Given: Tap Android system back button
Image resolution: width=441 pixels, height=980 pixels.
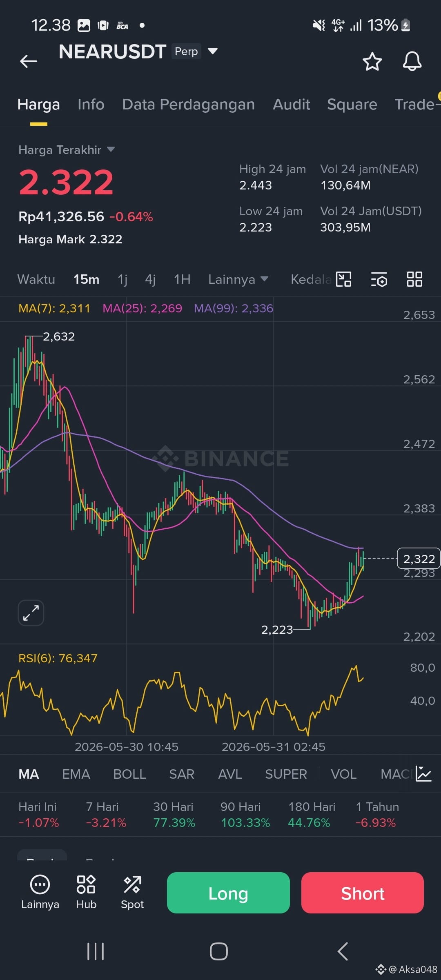Looking at the screenshot, I should coord(343,951).
